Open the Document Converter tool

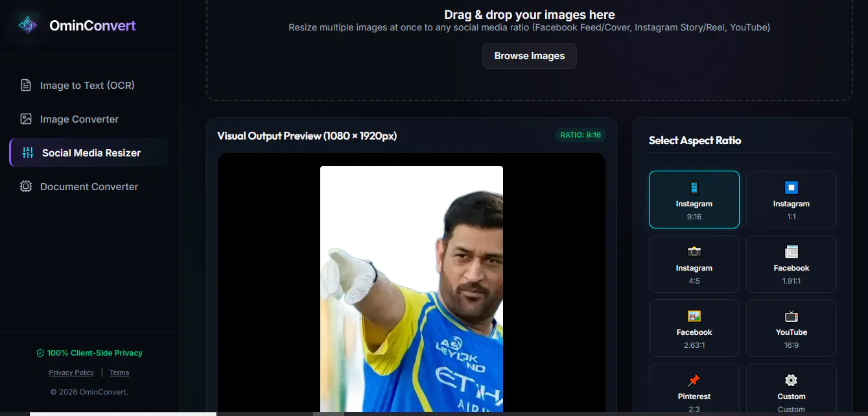click(x=89, y=186)
